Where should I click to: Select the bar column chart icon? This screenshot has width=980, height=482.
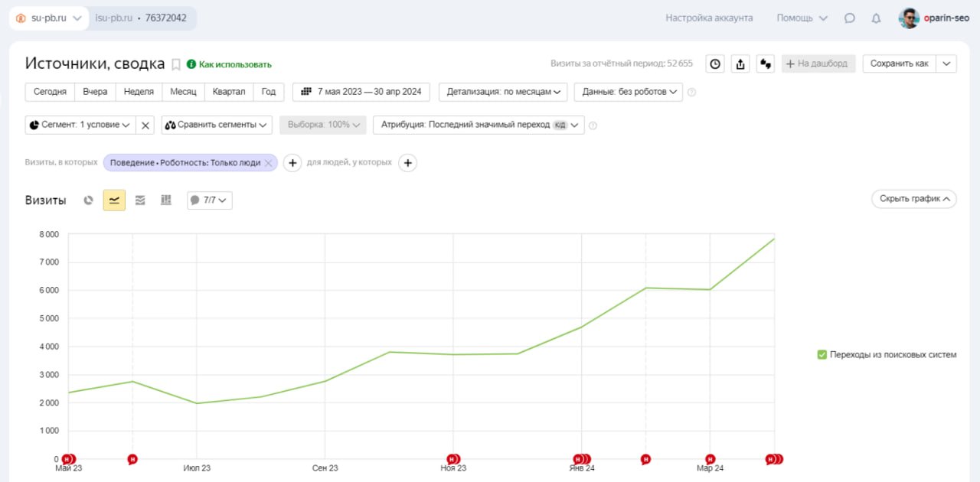(x=166, y=200)
